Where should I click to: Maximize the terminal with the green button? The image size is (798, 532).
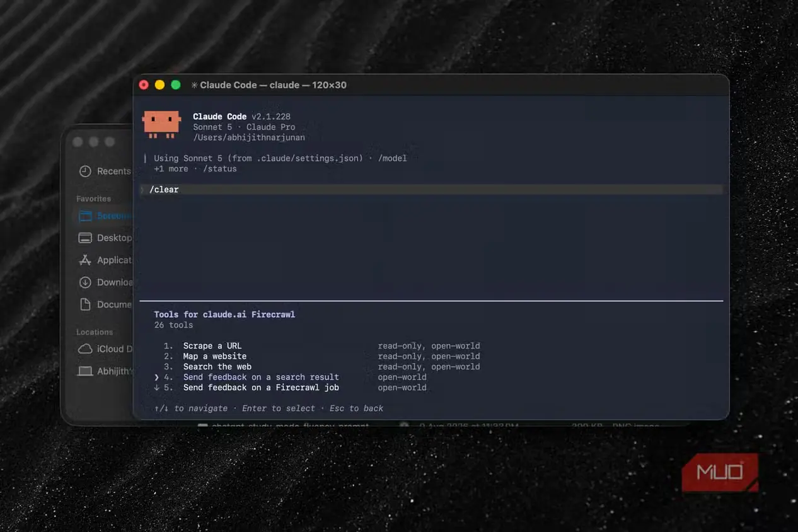point(176,84)
